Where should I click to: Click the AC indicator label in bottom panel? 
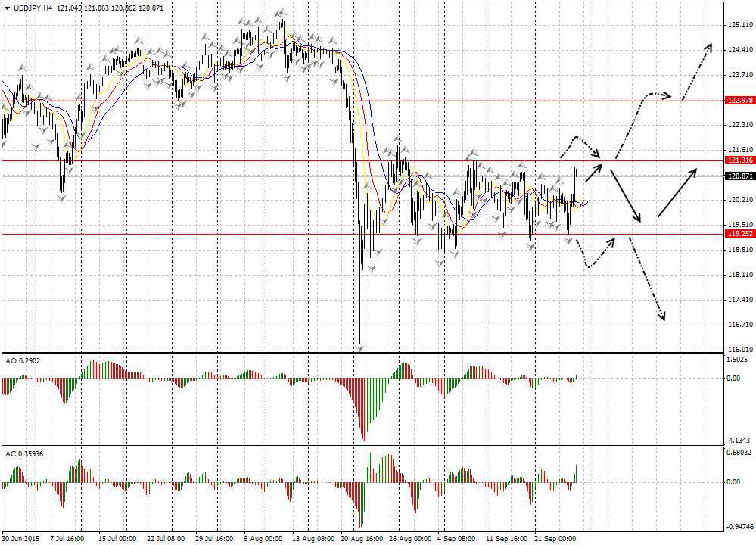(x=23, y=453)
